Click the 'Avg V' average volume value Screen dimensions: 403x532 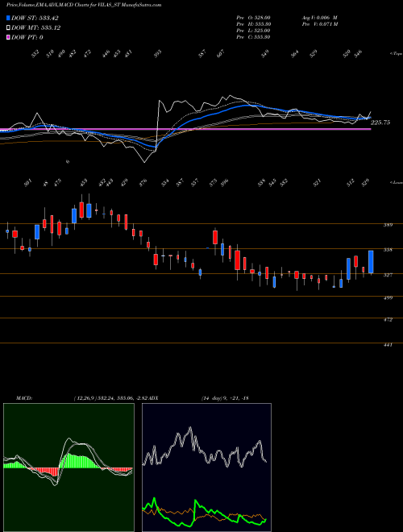click(x=319, y=17)
